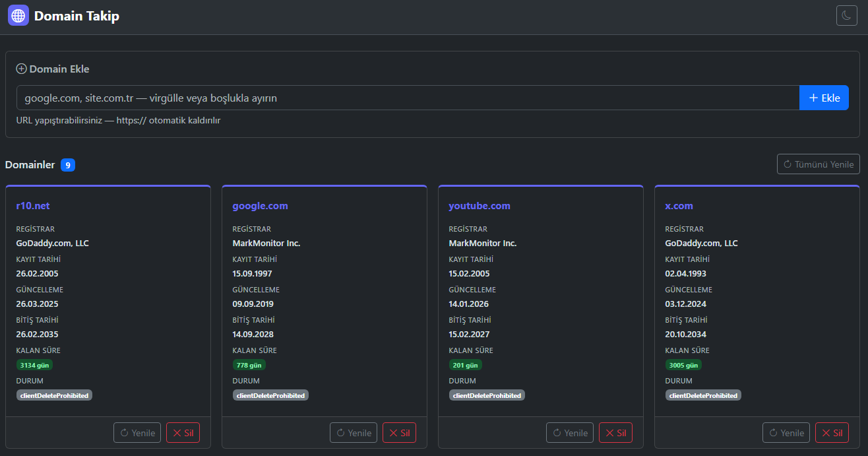Viewport: 868px width, 456px height.
Task: Select youtube.com's MarkMonitor Inc. registrar text
Action: click(x=483, y=244)
